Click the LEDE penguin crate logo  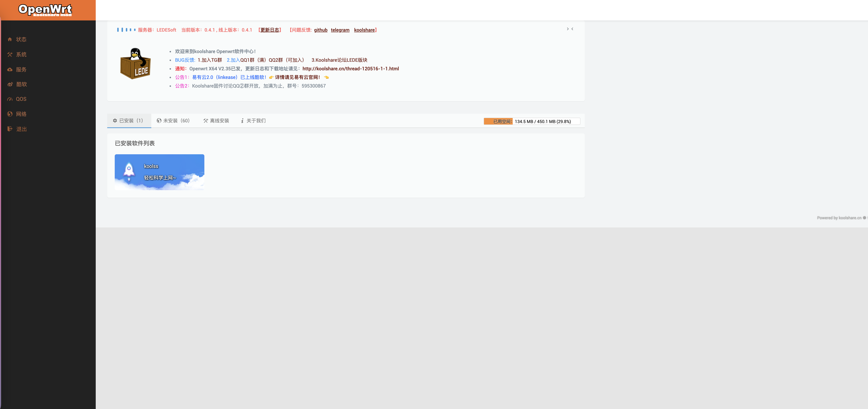coord(136,64)
